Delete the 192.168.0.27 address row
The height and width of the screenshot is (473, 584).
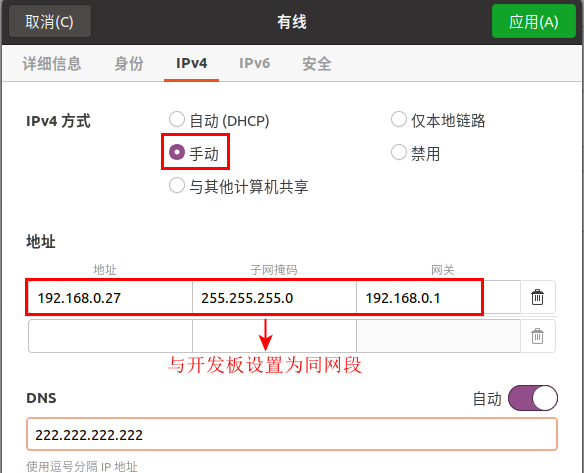[x=537, y=297]
